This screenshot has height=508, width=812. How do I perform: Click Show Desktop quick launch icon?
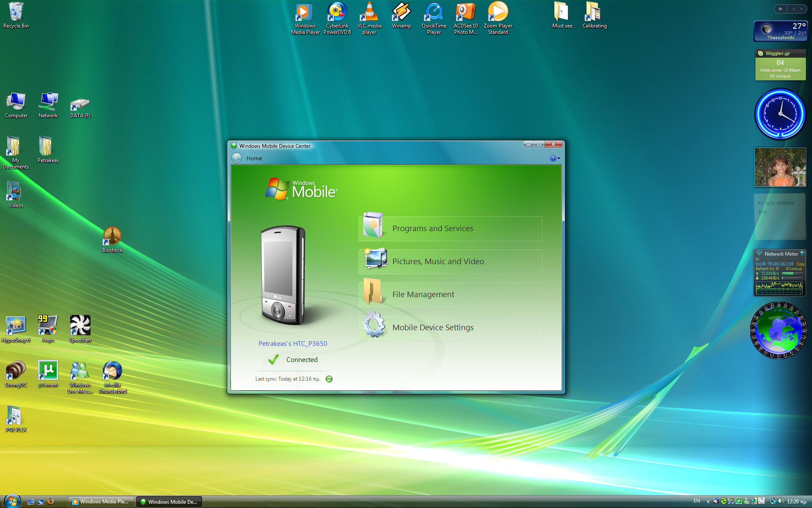31,502
